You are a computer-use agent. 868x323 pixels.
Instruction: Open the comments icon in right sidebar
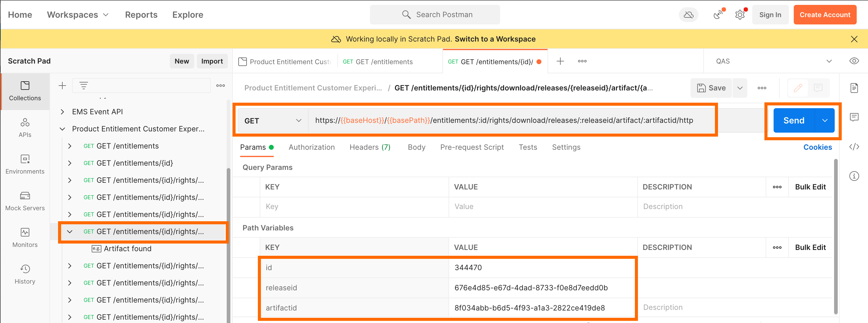point(854,117)
